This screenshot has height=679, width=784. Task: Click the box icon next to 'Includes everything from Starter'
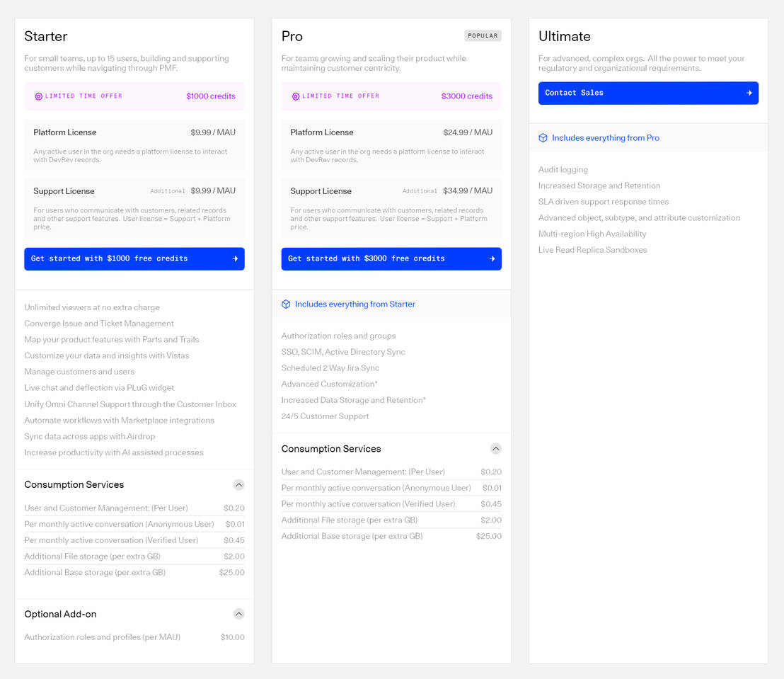pos(286,304)
